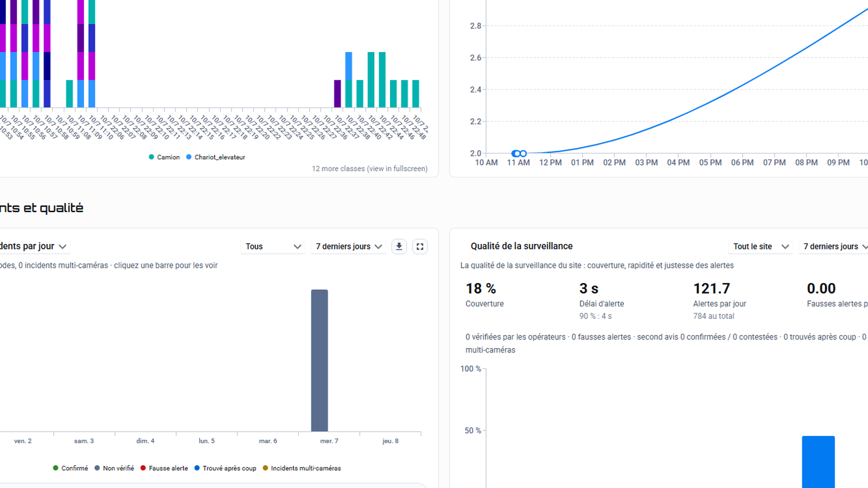
Task: Toggle the Trouvé après coup legend series
Action: click(x=225, y=468)
